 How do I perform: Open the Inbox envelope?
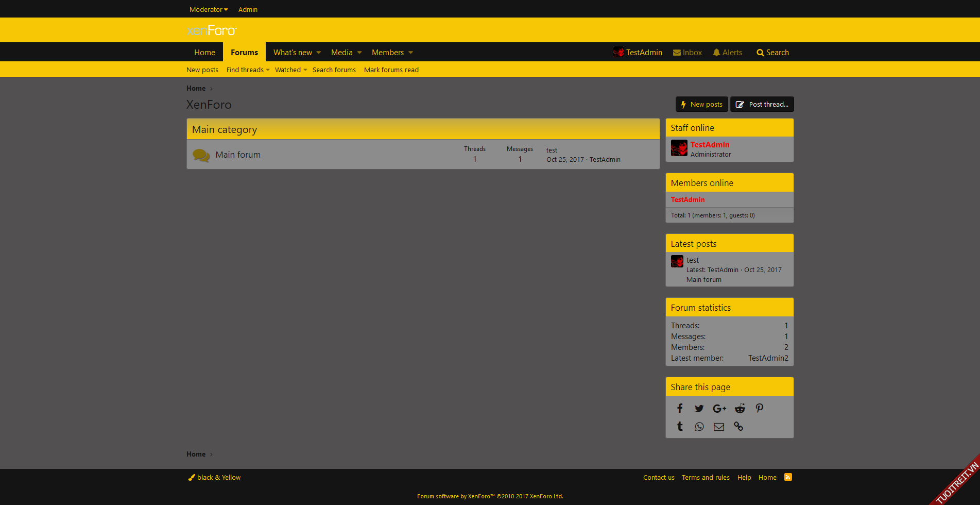tap(687, 53)
